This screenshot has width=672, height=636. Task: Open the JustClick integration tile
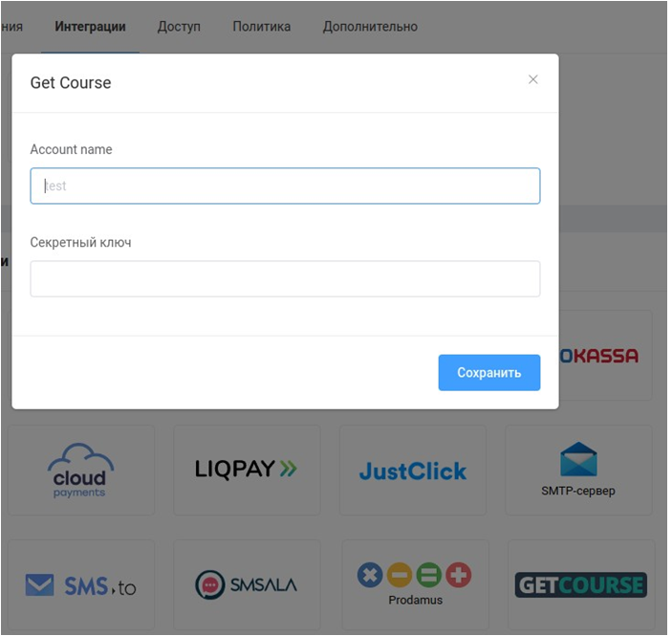[x=413, y=471]
